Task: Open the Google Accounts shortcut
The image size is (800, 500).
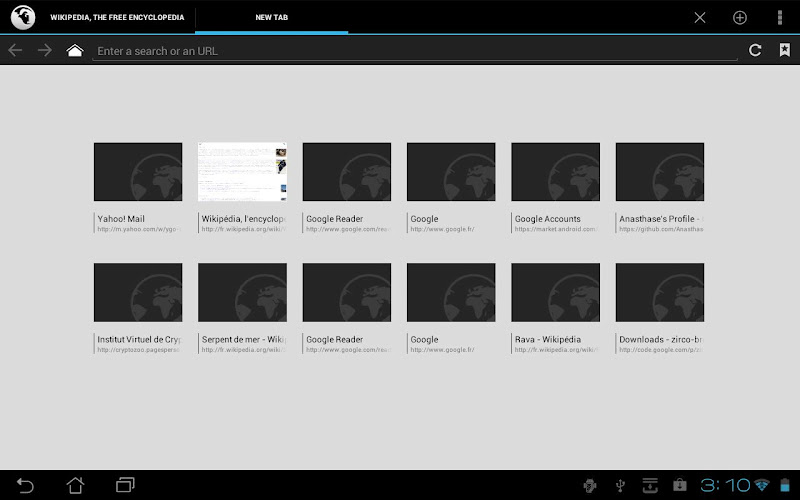Action: tap(555, 172)
